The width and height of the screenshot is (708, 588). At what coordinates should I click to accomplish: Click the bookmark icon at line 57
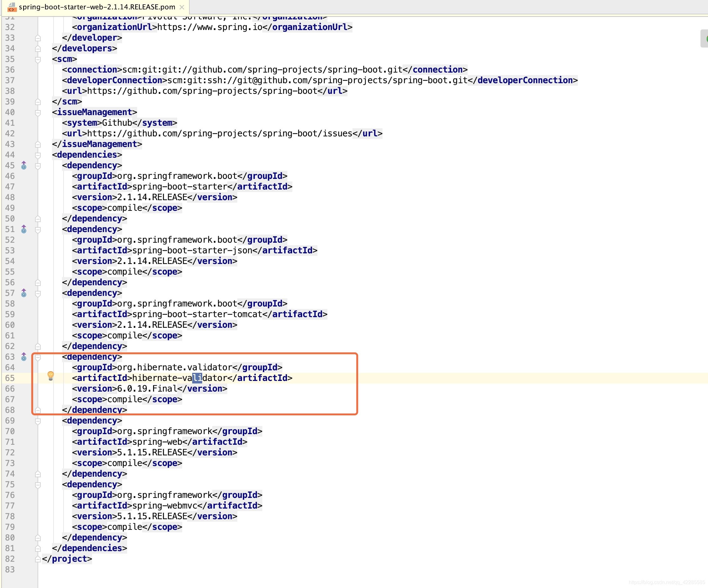[23, 292]
